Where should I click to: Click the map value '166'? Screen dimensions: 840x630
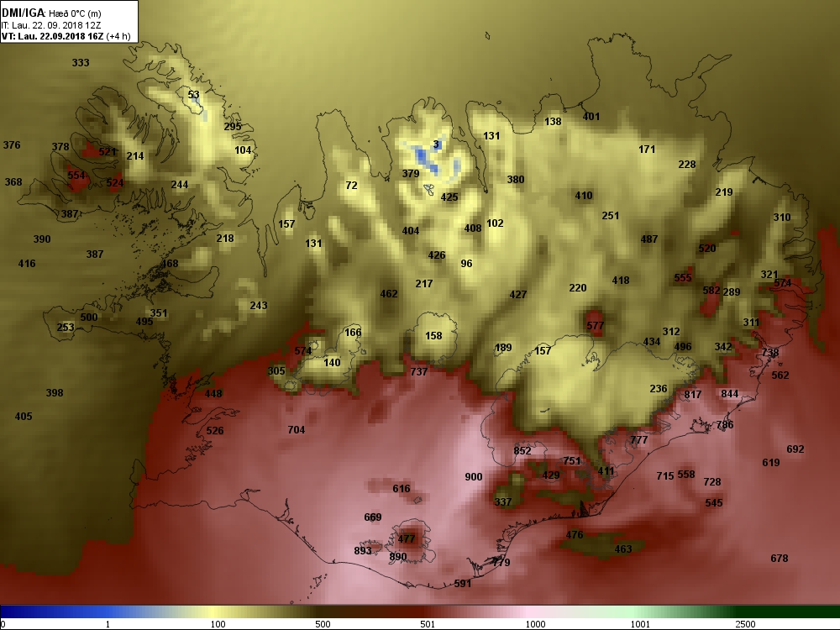353,332
